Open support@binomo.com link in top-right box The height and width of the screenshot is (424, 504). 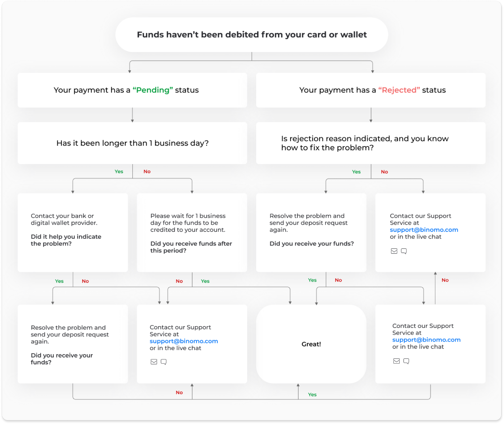pyautogui.click(x=424, y=230)
